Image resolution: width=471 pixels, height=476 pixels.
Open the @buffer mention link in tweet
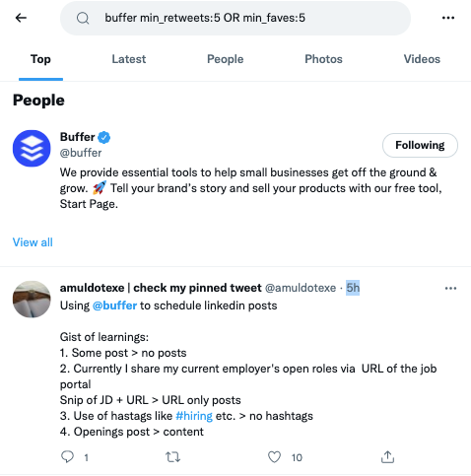(x=114, y=306)
